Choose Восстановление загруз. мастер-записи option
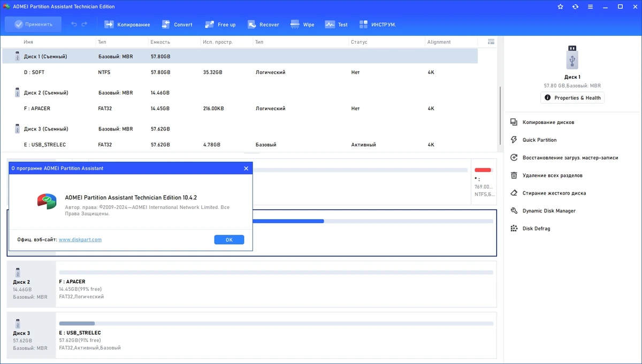This screenshot has height=364, width=642. [570, 158]
